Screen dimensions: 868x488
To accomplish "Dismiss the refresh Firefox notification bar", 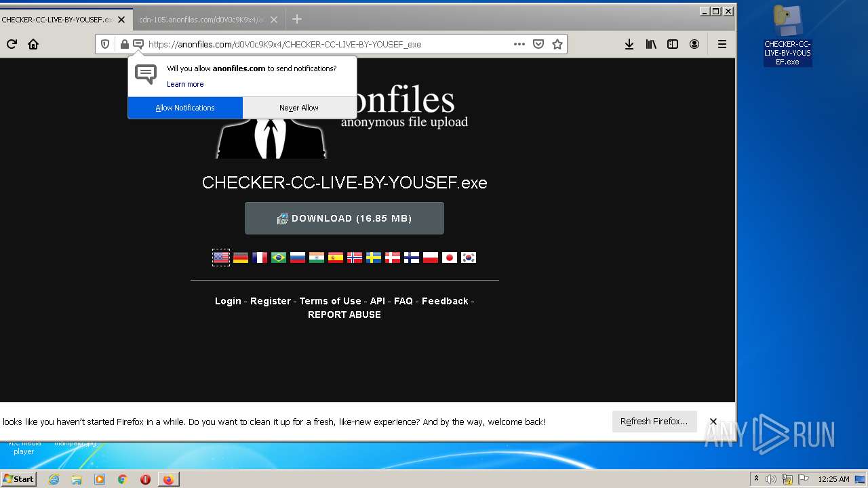I will coord(713,422).
